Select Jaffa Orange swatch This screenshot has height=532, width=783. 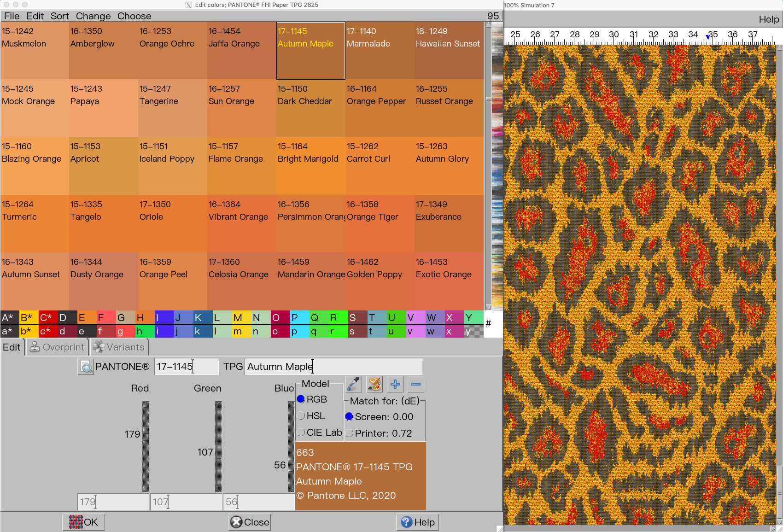pos(242,50)
